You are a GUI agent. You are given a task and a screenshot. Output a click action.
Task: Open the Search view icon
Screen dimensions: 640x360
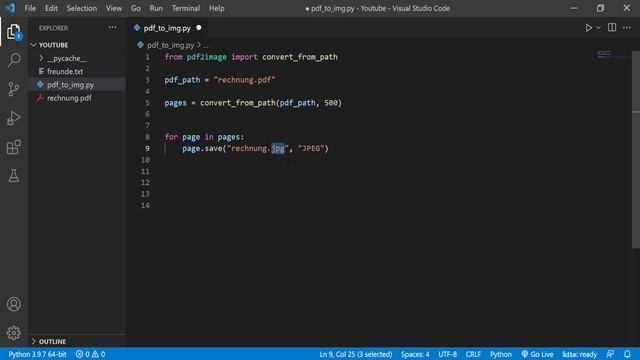click(13, 60)
